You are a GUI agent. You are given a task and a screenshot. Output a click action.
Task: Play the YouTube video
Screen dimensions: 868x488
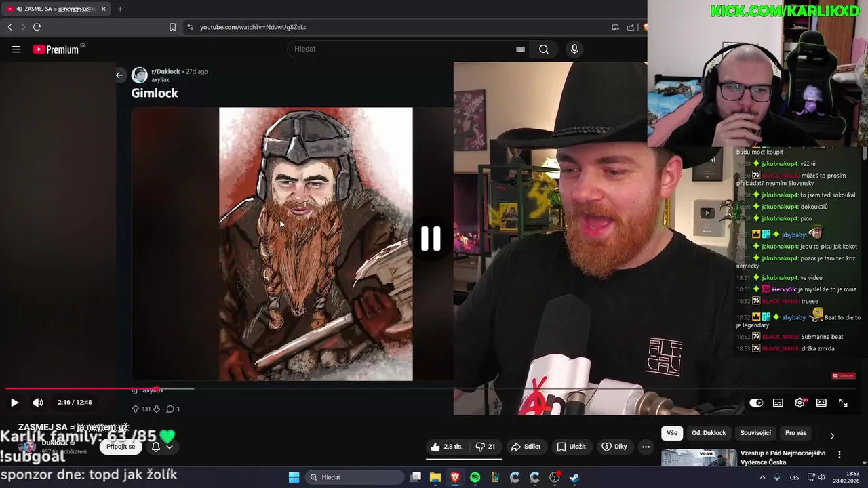coord(14,403)
